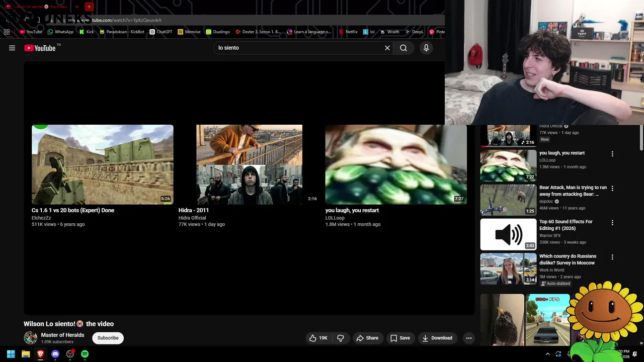Open options for 'Which country do Russians dislike' video
Viewport: 644px width, 362px height.
coord(612,257)
